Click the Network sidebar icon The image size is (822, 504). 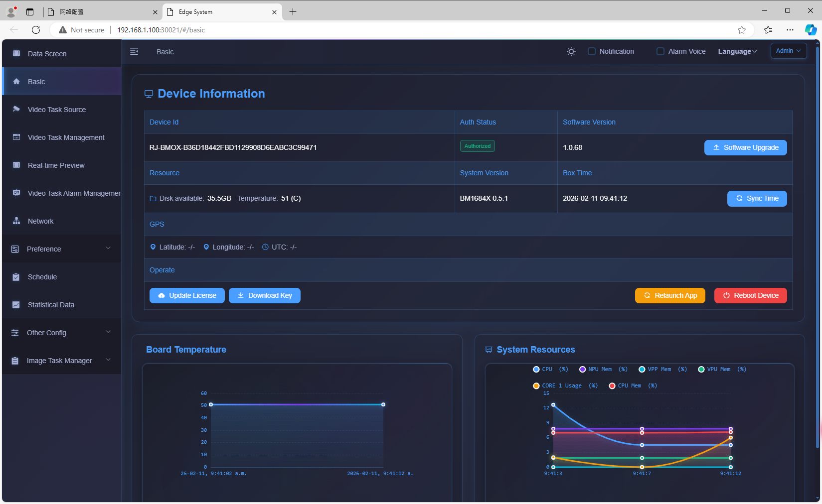(16, 221)
